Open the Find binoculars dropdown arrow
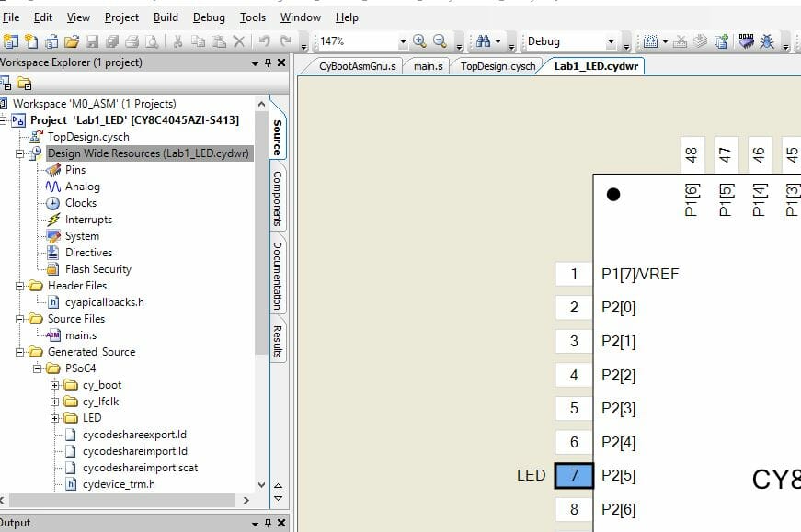Image resolution: width=801 pixels, height=532 pixels. [498, 42]
